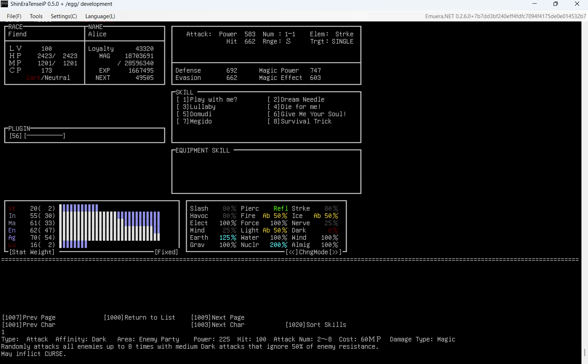
Task: Select skill [6] Give Me Your Soul!
Action: [306, 114]
